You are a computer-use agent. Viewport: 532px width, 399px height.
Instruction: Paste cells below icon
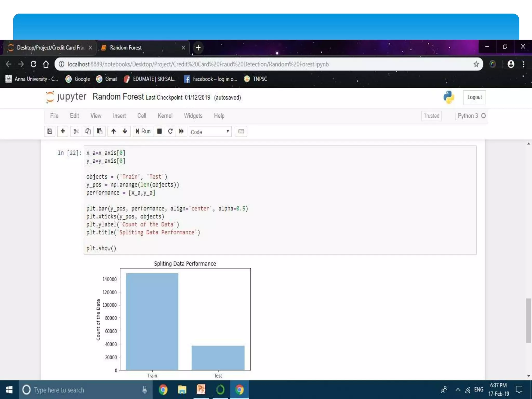pyautogui.click(x=99, y=131)
